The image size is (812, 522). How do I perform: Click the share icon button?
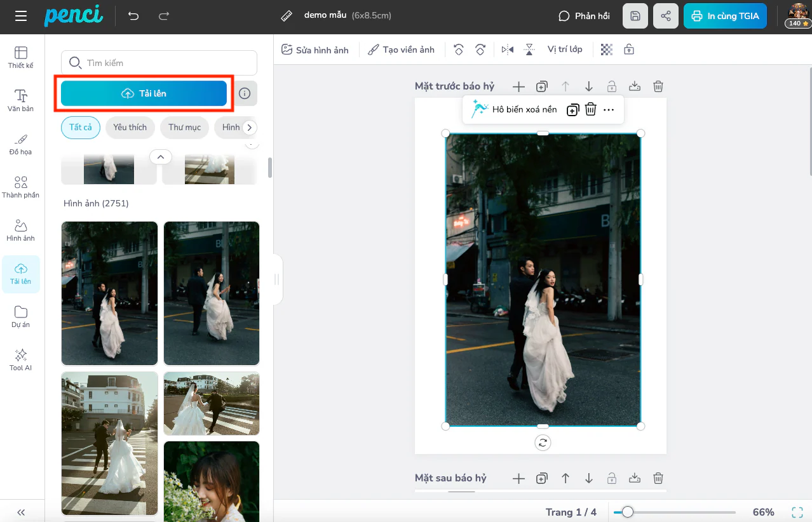[665, 16]
